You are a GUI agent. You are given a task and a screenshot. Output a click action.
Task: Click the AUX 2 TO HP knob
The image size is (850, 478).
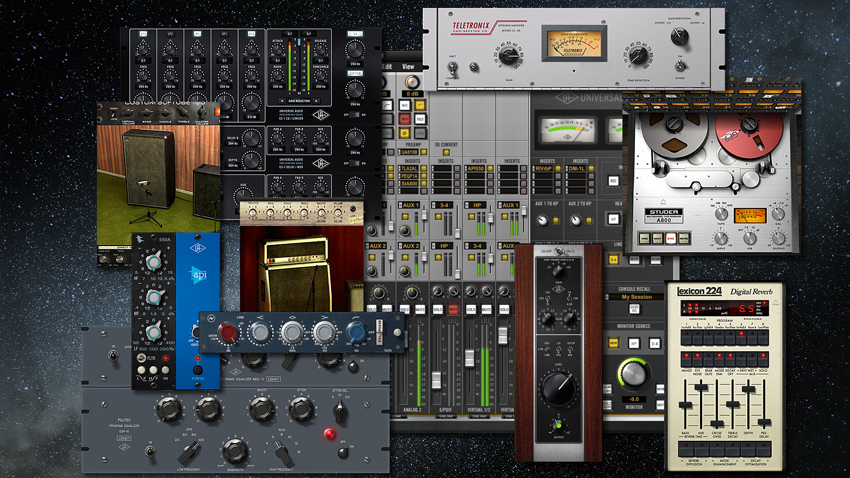pyautogui.click(x=575, y=221)
